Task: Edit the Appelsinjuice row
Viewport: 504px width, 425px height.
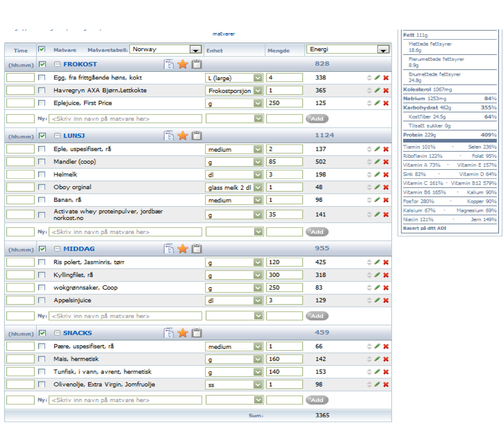Action: pyautogui.click(x=377, y=300)
